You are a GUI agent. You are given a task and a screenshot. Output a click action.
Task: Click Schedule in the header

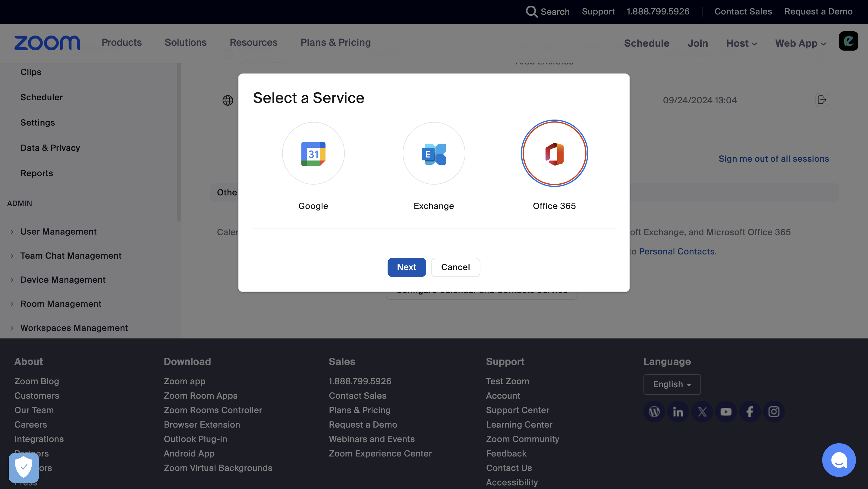point(646,43)
